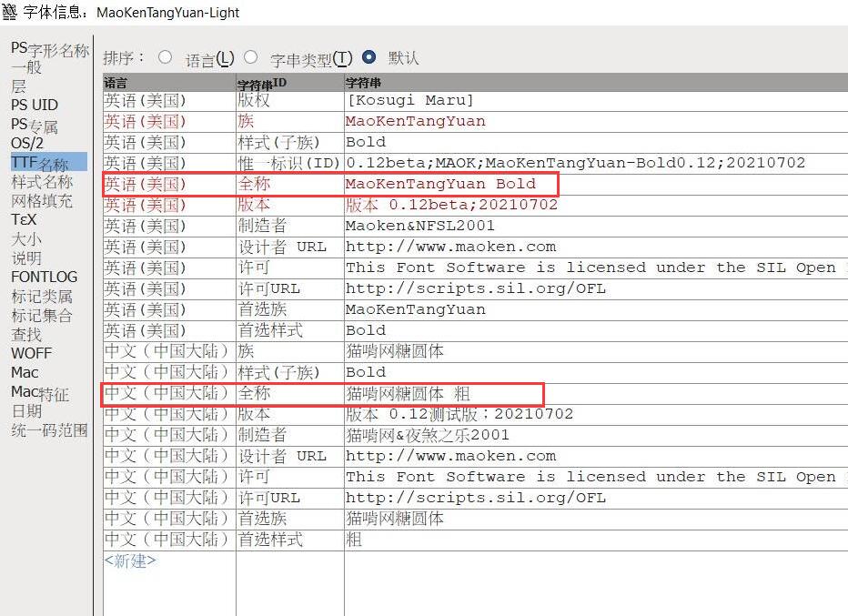Open the OS/2 section
Viewport: 848px width, 616px height.
[x=27, y=144]
